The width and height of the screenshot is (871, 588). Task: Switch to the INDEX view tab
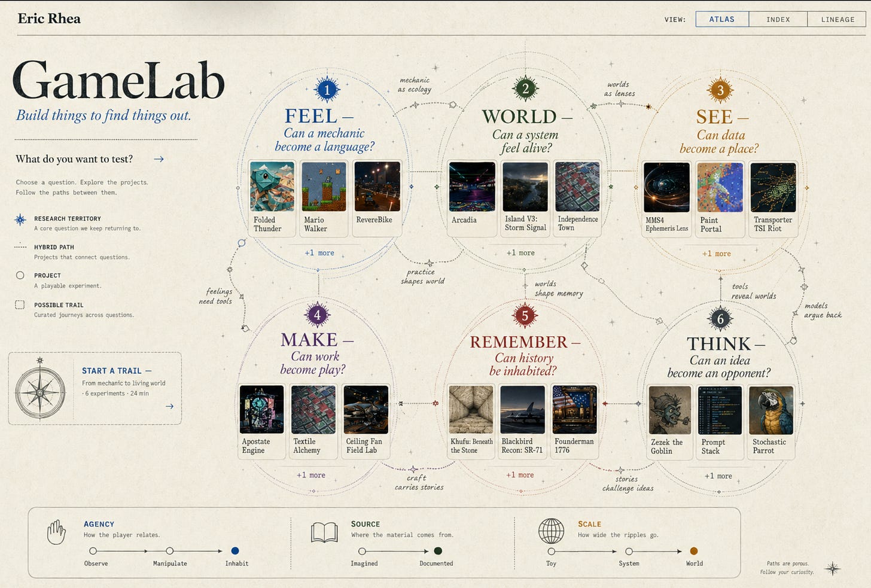tap(778, 19)
